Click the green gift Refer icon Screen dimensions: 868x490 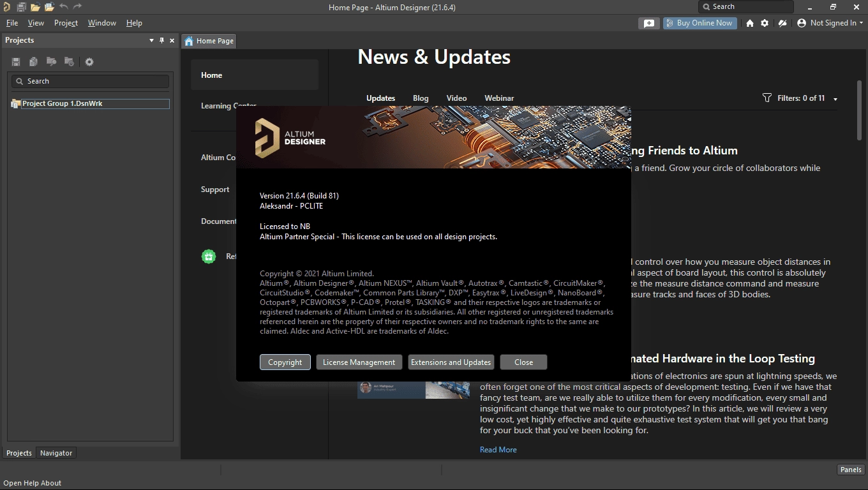pos(209,256)
